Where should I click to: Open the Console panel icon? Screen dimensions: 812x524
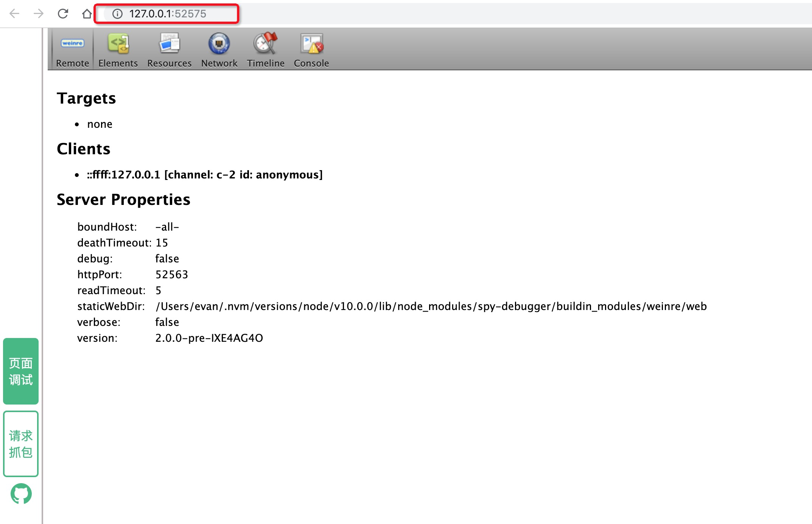311,43
